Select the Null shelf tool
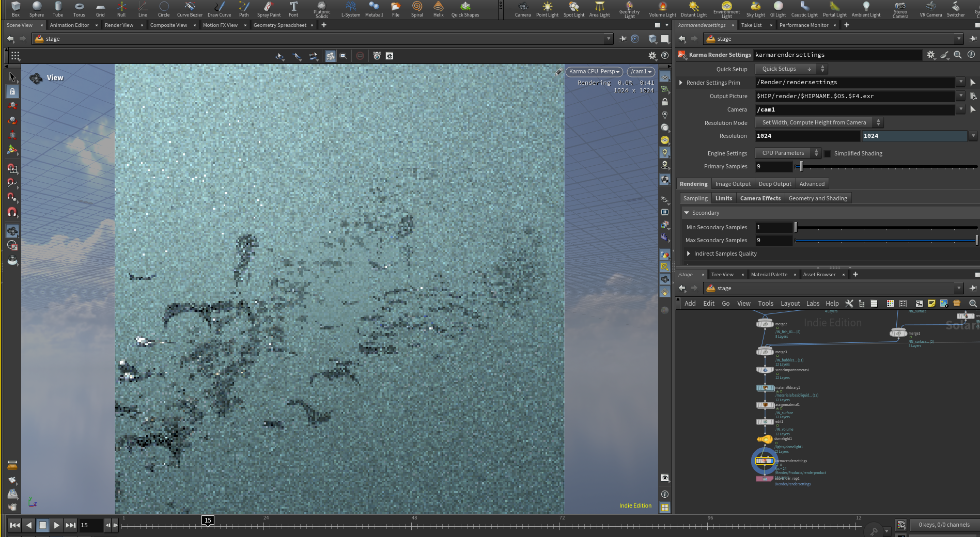 121,9
